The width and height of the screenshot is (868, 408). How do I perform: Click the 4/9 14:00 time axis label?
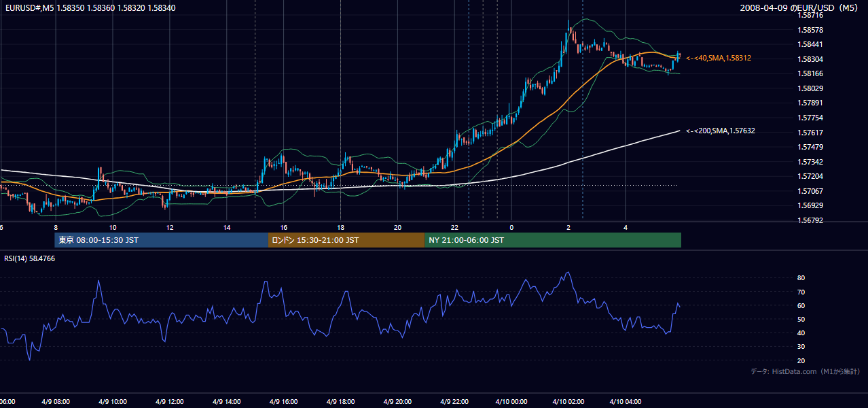(x=227, y=401)
